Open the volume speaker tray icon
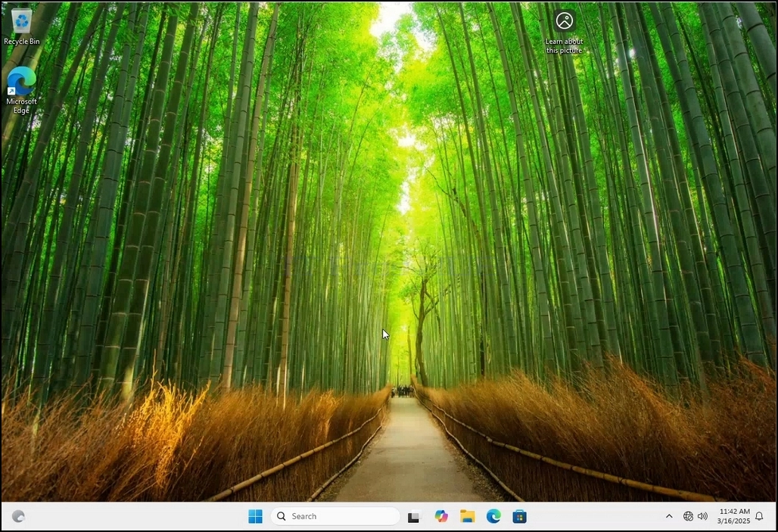 click(702, 516)
